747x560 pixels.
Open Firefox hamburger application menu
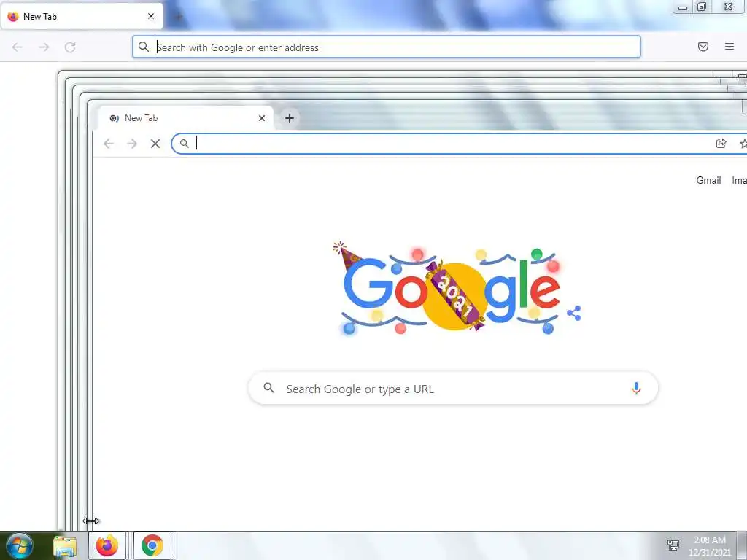coord(729,47)
